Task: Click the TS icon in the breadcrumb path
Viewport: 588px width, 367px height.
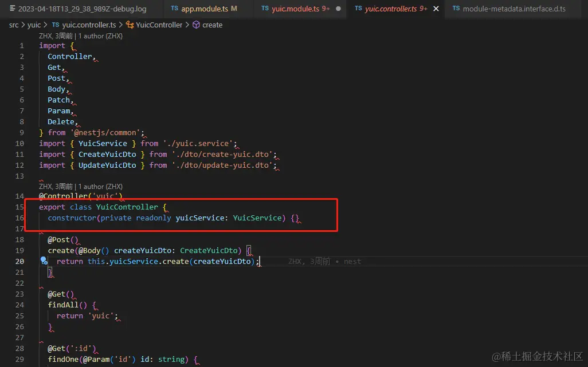Action: (x=56, y=25)
